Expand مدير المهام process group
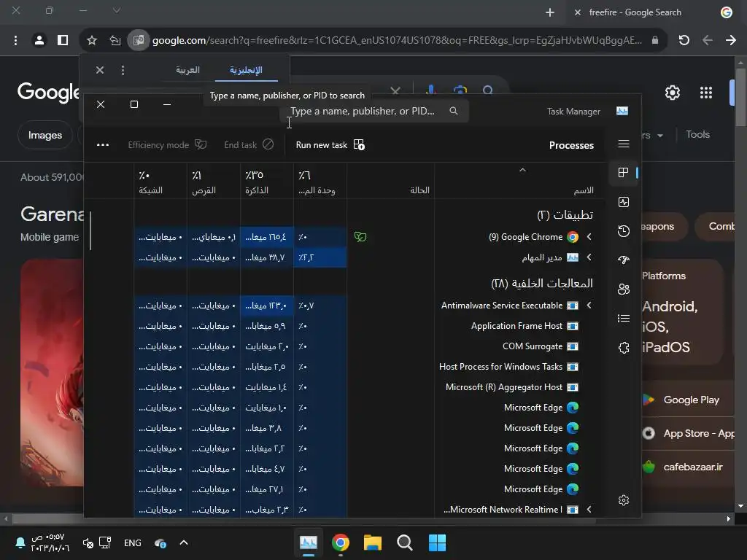Screen dimensions: 747x560 (589, 257)
